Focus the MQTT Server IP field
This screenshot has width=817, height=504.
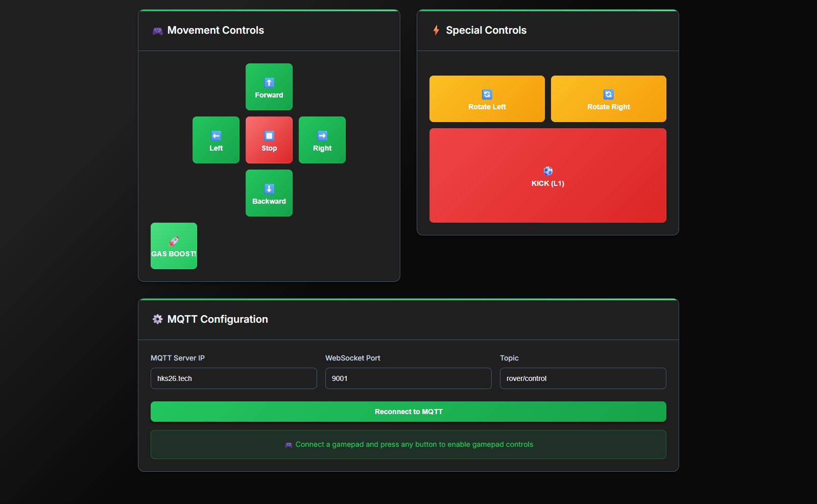(234, 378)
